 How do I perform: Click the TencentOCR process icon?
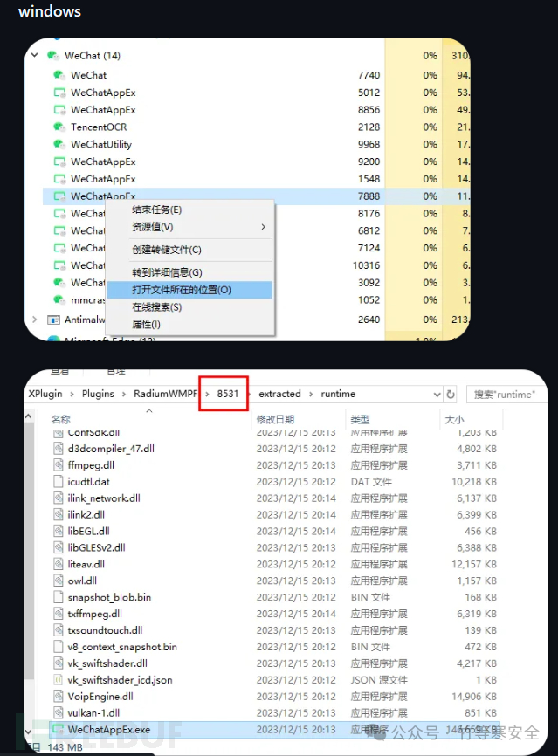[59, 127]
